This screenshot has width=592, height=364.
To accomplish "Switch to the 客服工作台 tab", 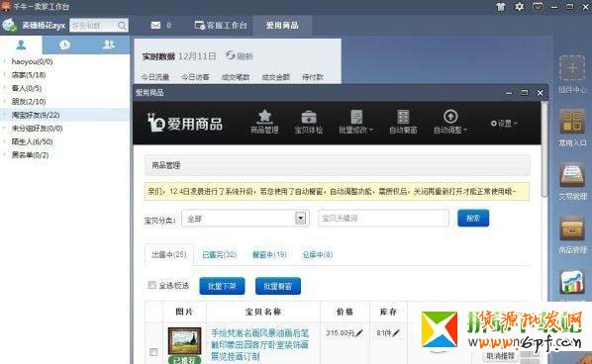I will pos(221,26).
